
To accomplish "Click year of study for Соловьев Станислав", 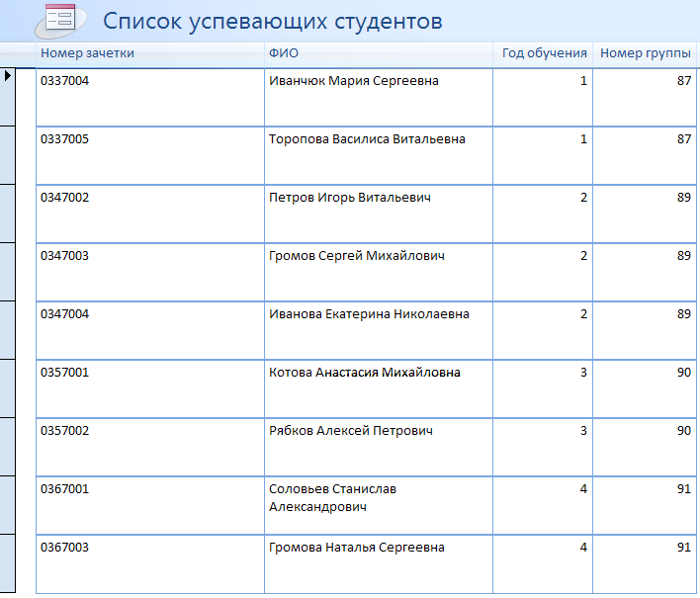I will tap(543, 506).
